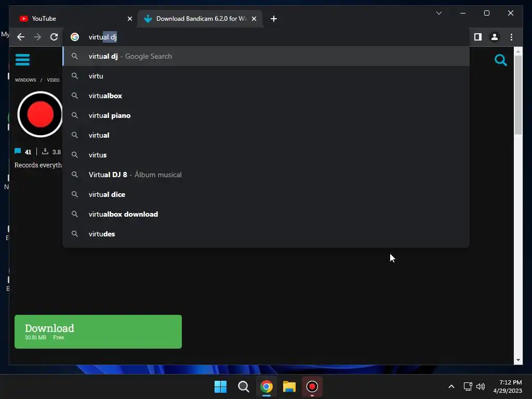This screenshot has width=532, height=399.
Task: Click the Bandicam red record logo
Action: click(40, 114)
